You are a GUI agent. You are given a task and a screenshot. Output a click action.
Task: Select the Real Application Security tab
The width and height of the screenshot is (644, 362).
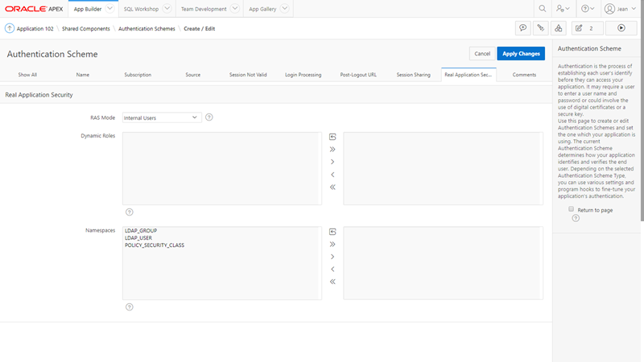(469, 75)
